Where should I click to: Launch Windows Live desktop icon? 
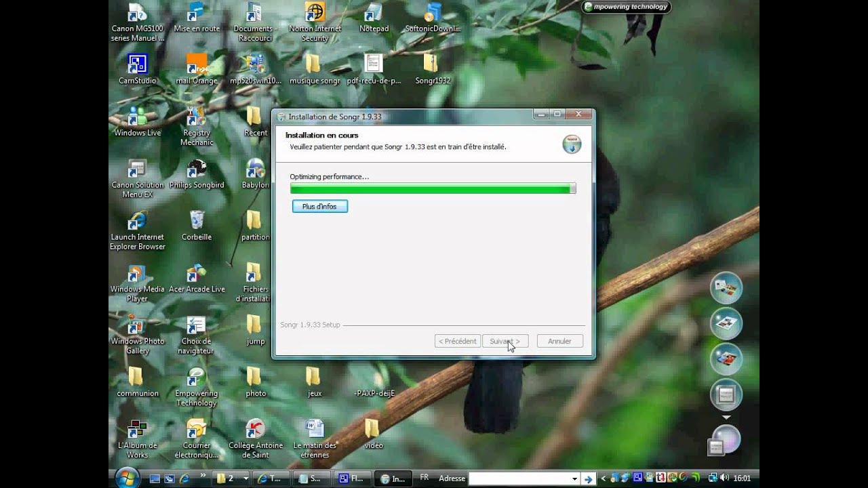[x=137, y=122]
